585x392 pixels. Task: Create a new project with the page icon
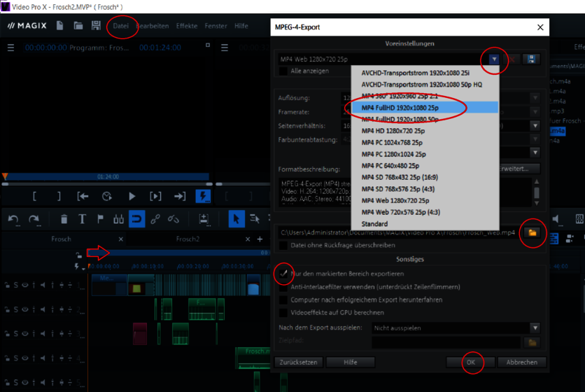[59, 25]
